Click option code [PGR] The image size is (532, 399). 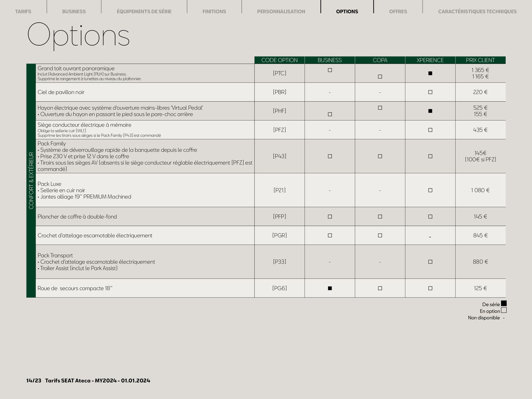coord(280,235)
